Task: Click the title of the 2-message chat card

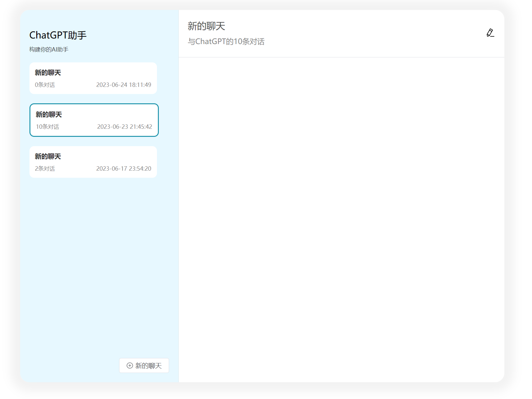Action: pyautogui.click(x=48, y=156)
